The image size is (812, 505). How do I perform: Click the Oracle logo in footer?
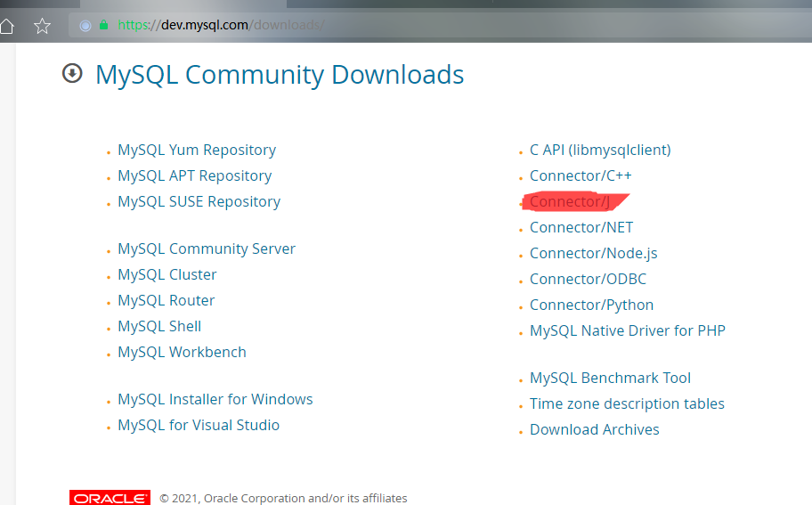click(x=110, y=498)
